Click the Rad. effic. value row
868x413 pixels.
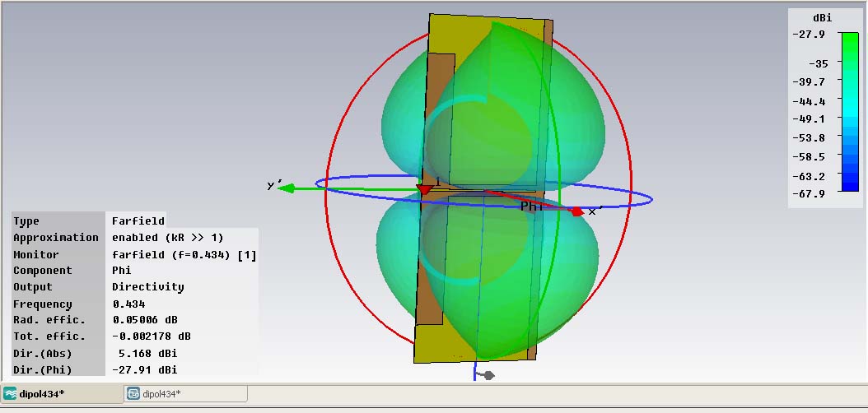click(135, 320)
